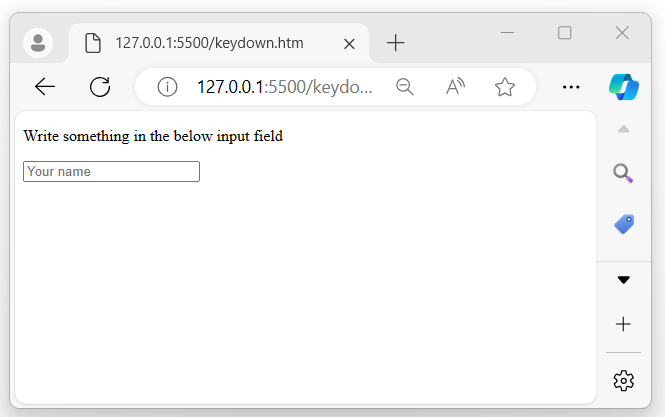Click the browser profile avatar icon
The image size is (665, 417).
(x=38, y=43)
